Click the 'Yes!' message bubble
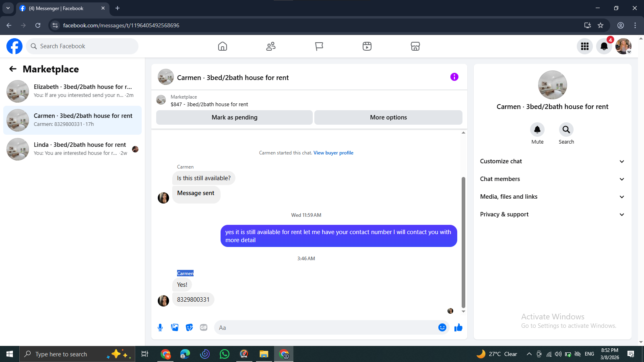 click(x=182, y=285)
